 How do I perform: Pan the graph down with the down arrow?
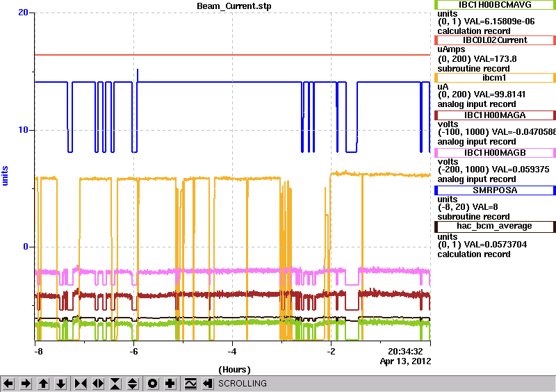tap(61, 384)
